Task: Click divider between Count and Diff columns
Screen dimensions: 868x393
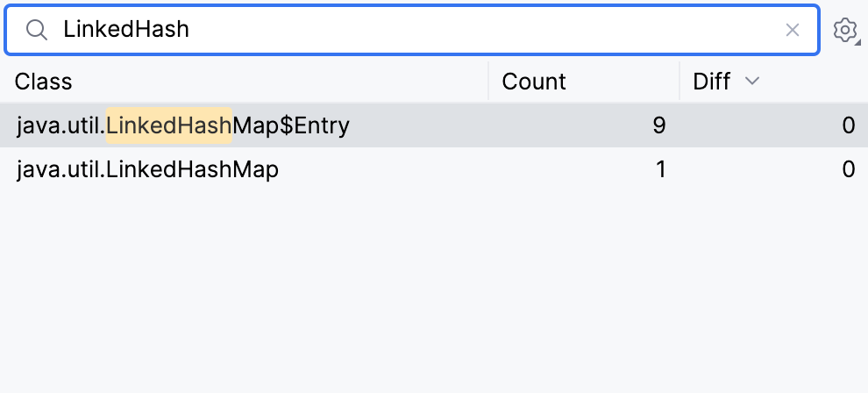Action: (679, 82)
